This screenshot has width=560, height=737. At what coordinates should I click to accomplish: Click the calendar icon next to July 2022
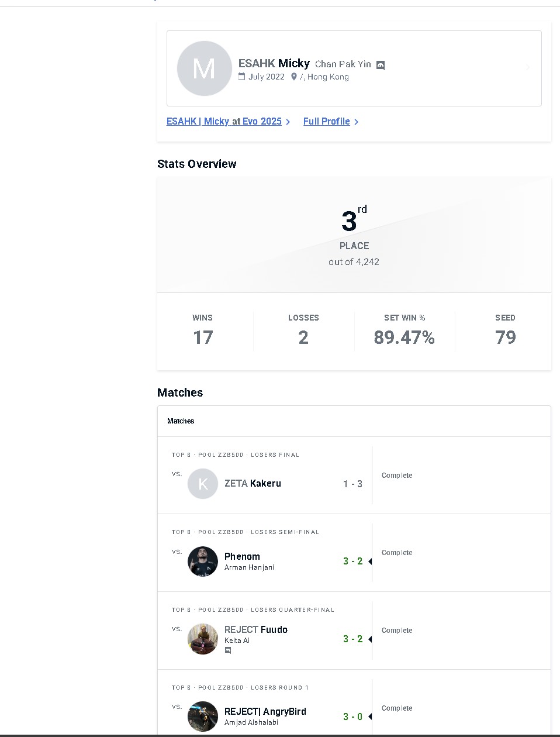(x=241, y=77)
